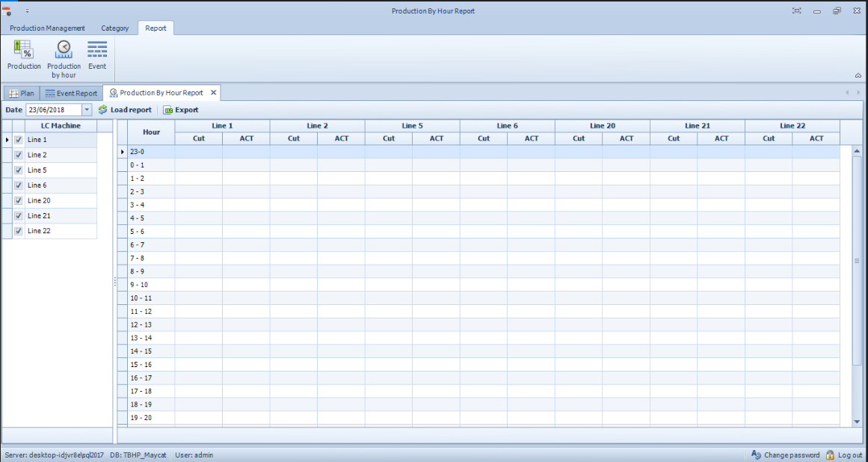Click the Export spreadsheet icon
The image size is (868, 462).
(168, 110)
